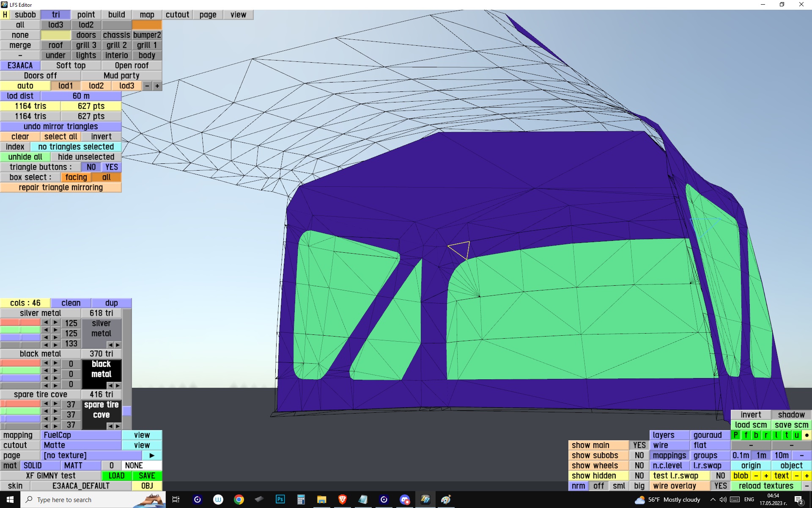Select the top view 't' button
This screenshot has width=812, height=508.
[x=786, y=435]
